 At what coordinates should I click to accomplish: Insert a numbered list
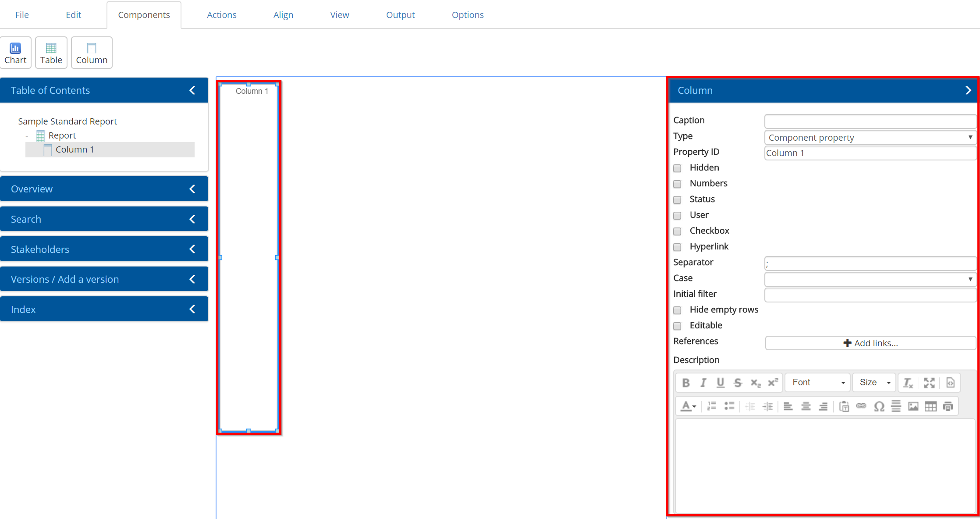(712, 406)
